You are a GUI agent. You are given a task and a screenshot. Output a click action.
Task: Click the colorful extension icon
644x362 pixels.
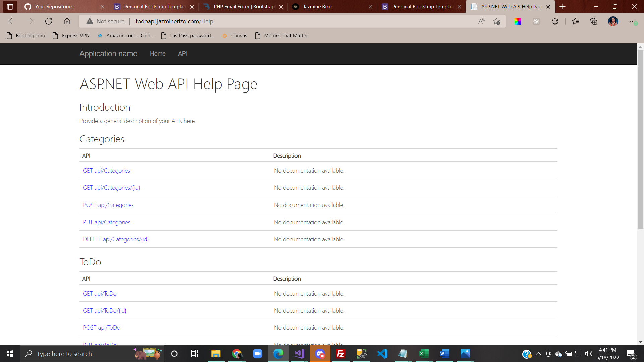pos(518,21)
